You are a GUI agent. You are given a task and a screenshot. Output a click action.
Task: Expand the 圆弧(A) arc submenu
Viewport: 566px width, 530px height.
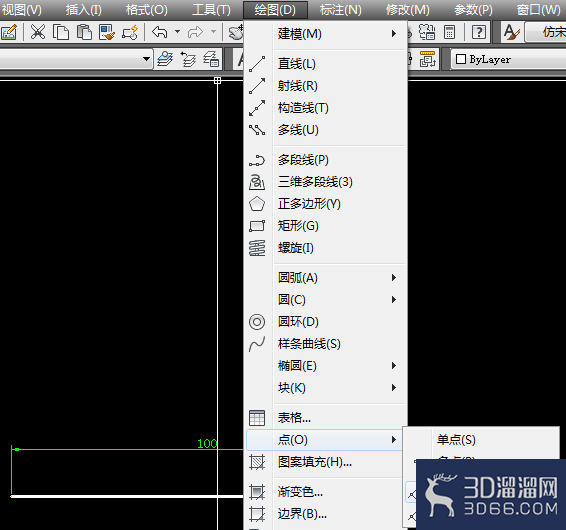(326, 278)
